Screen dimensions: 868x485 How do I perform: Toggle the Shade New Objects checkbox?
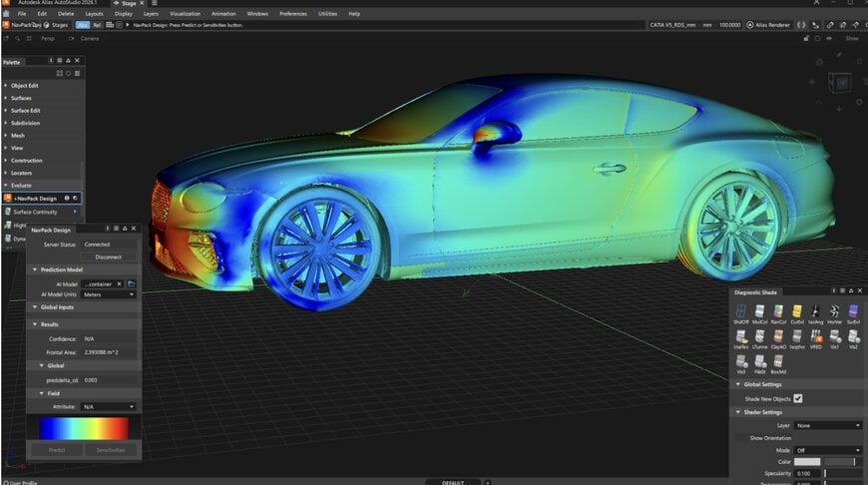[x=798, y=398]
